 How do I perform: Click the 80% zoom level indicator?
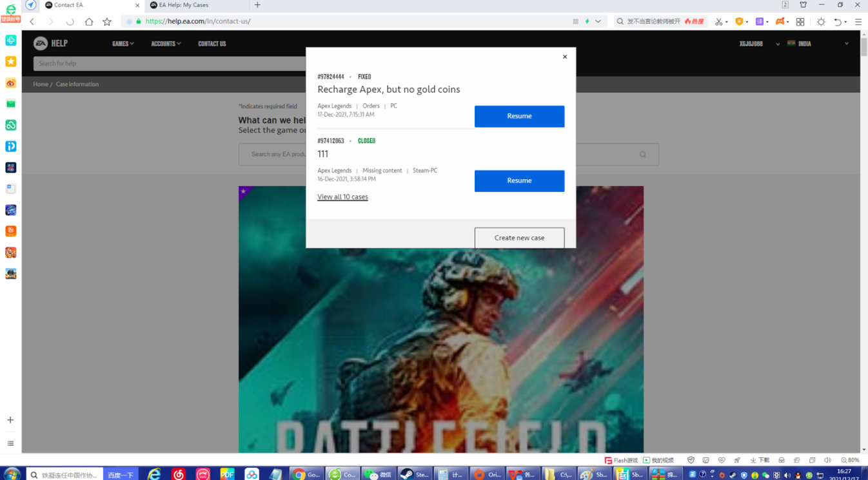[x=851, y=460]
